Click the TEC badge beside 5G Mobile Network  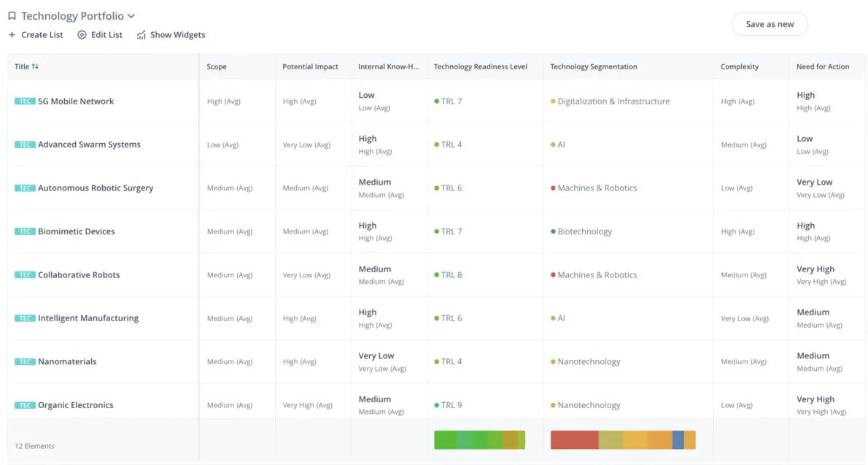tap(24, 101)
